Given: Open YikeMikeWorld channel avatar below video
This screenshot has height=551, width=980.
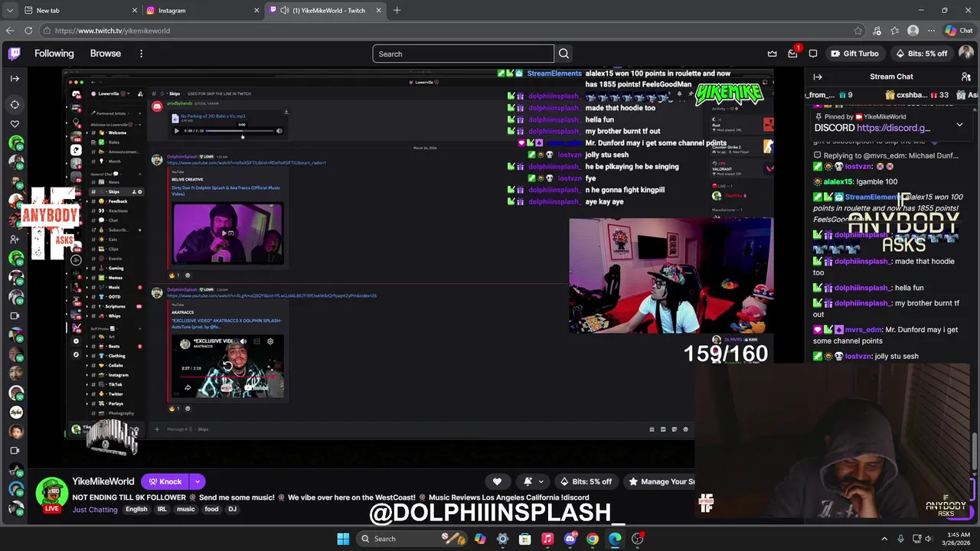Looking at the screenshot, I should pos(51,494).
